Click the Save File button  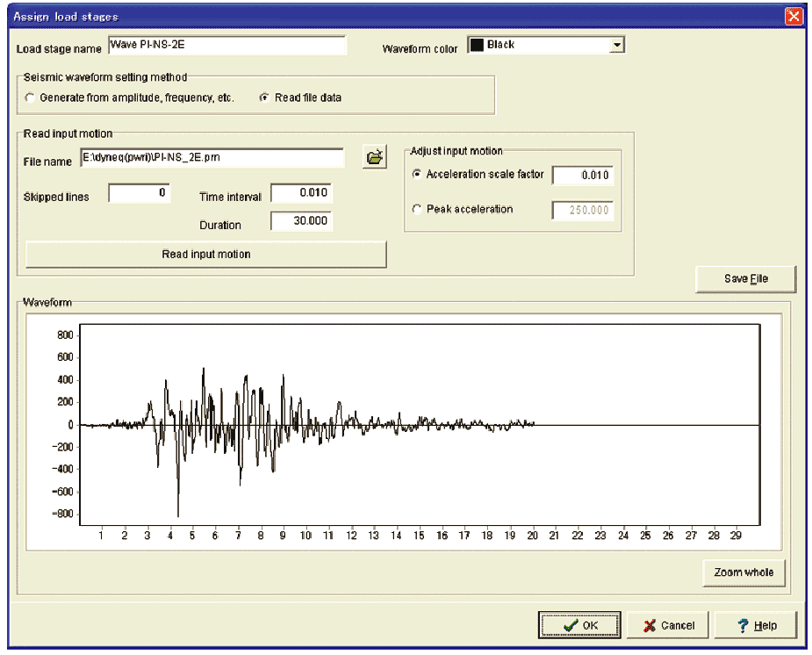(745, 279)
